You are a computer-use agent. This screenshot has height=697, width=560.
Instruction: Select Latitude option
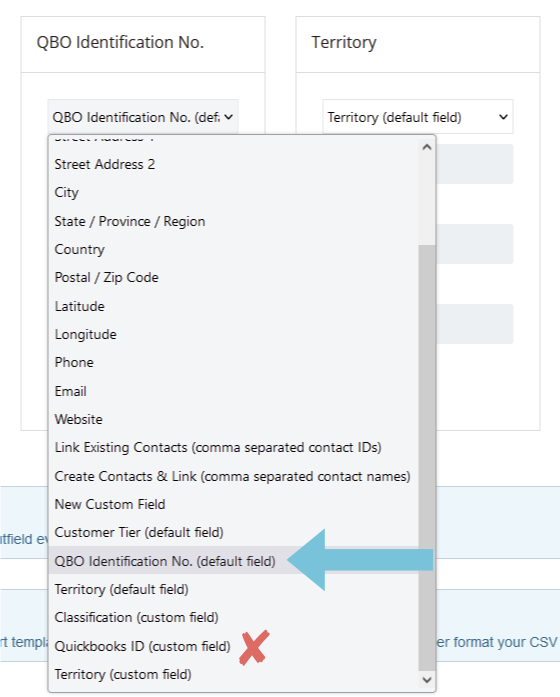coord(233,306)
